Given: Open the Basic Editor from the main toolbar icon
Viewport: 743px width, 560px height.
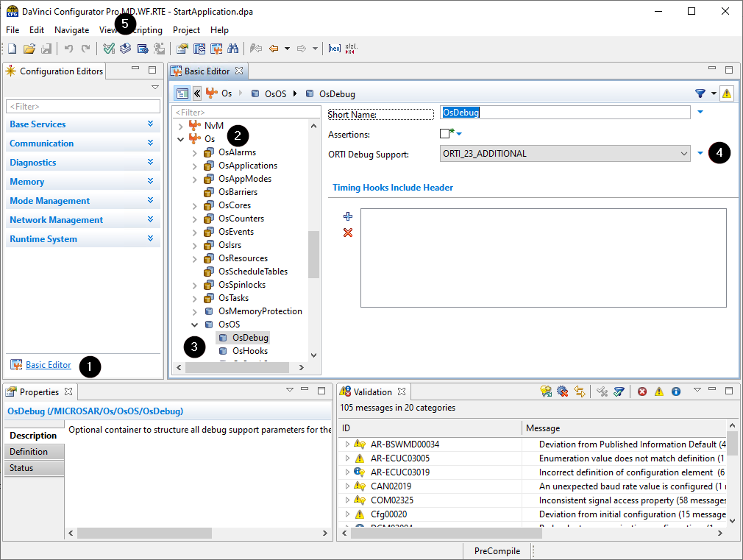Looking at the screenshot, I should click(216, 49).
